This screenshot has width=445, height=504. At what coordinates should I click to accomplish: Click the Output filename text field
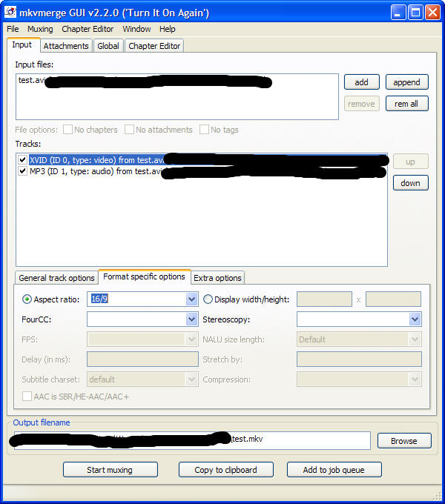[x=192, y=440]
